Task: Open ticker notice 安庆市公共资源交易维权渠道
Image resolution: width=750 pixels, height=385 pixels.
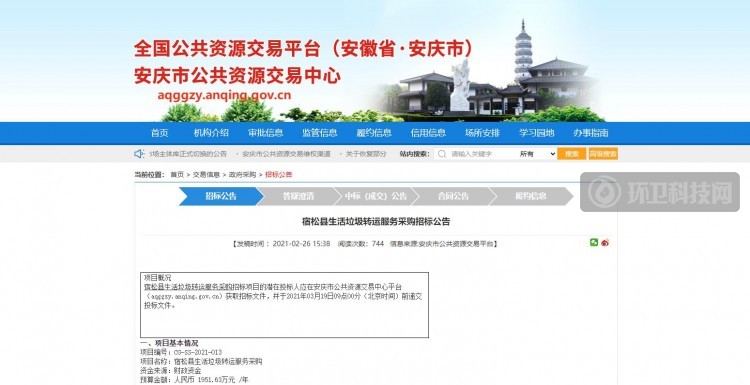Action: pos(286,154)
